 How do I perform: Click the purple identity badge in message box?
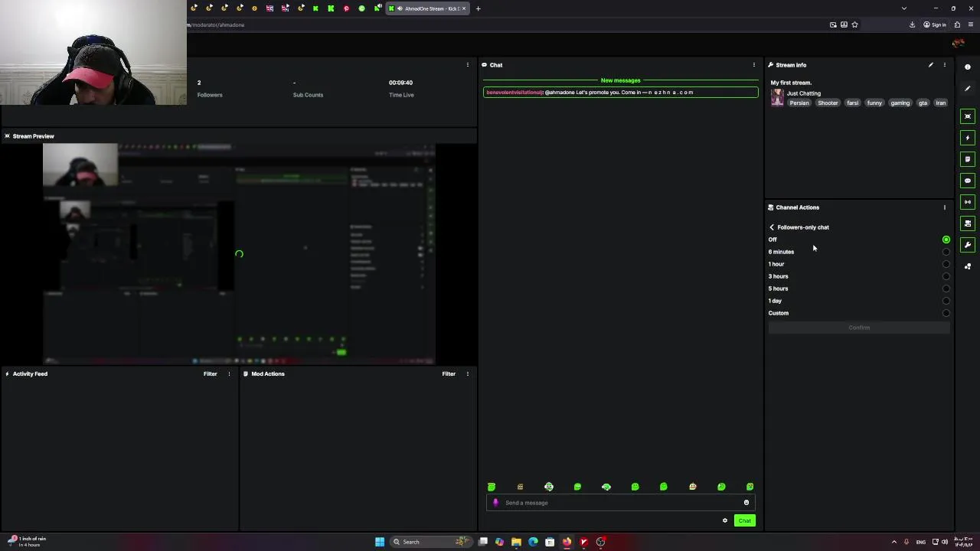[x=495, y=503]
